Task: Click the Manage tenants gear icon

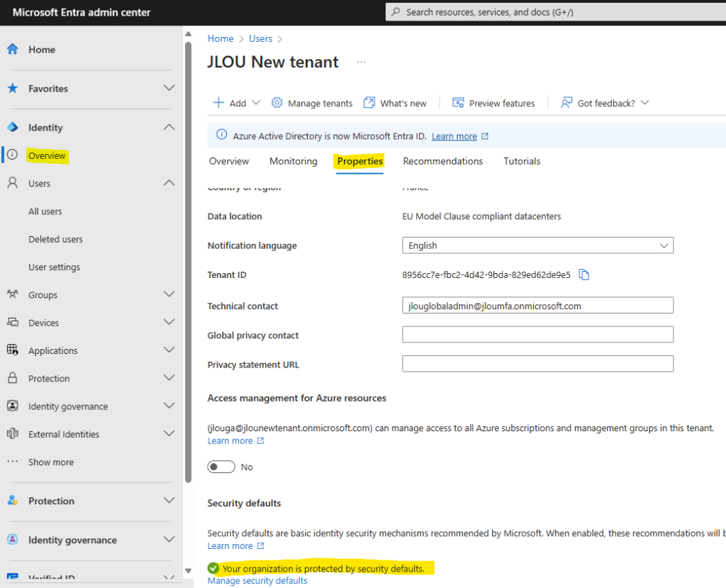Action: click(277, 102)
